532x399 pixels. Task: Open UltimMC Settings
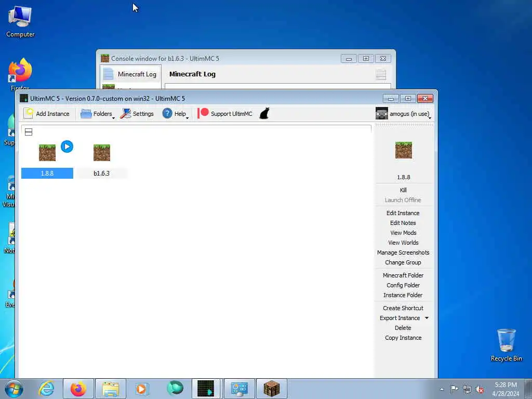point(137,114)
